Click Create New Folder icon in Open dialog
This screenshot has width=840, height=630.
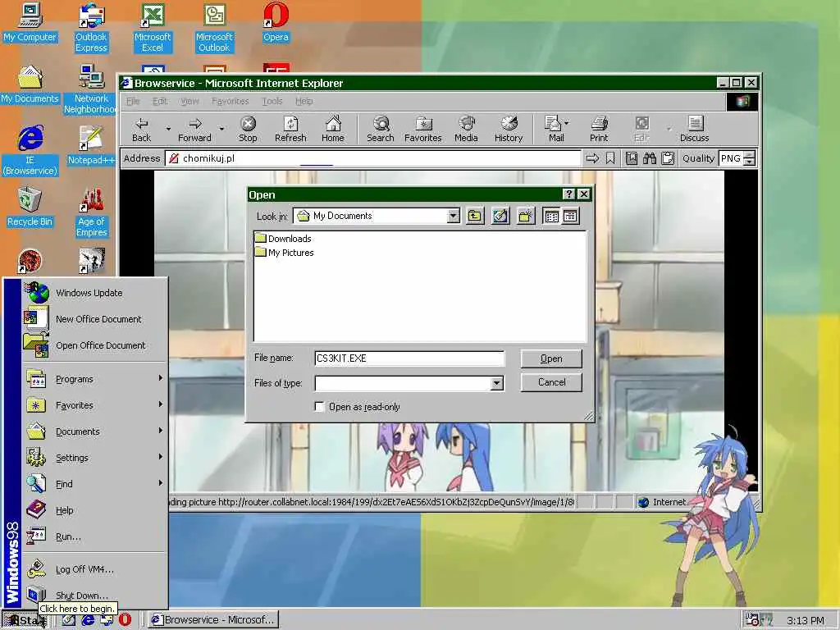point(526,216)
